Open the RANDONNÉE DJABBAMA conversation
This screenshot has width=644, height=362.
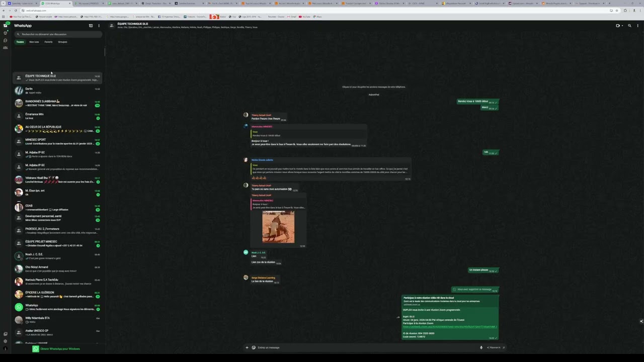pos(58,103)
